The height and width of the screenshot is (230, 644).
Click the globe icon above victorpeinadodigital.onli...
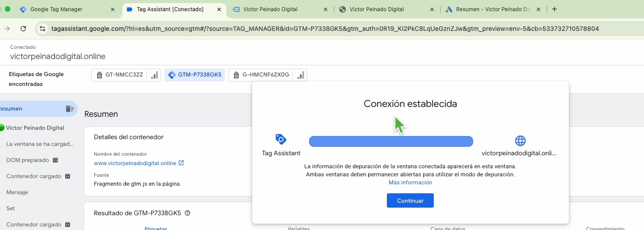click(520, 141)
